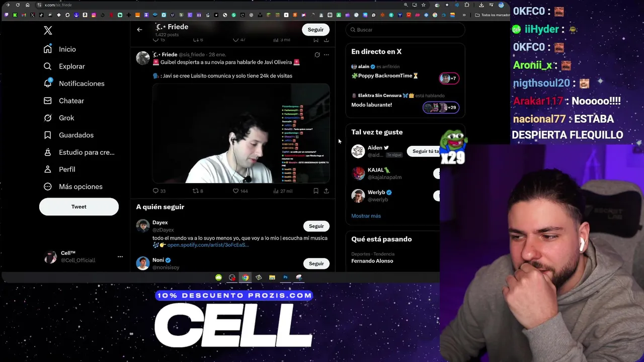The width and height of the screenshot is (644, 362).
Task: Open Explorar in the sidebar
Action: point(64,66)
